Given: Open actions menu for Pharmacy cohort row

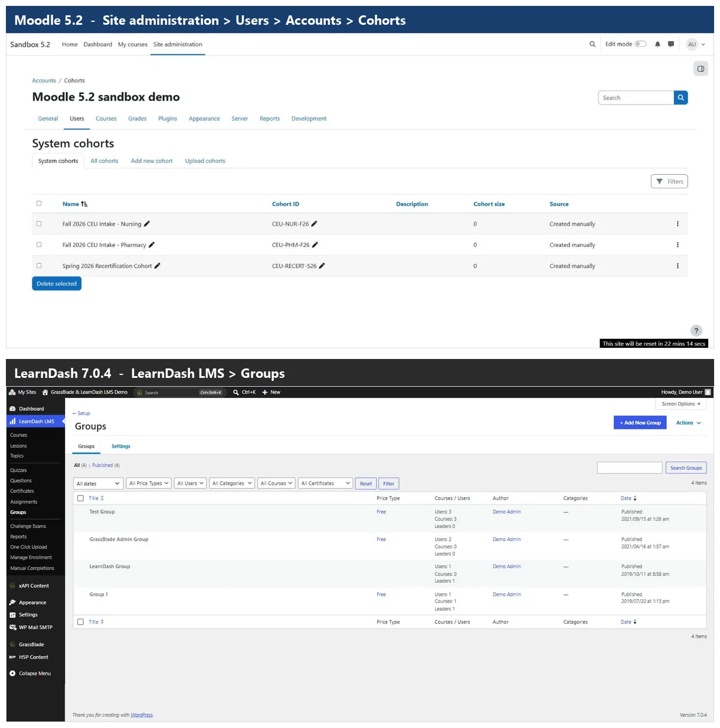Looking at the screenshot, I should (678, 245).
